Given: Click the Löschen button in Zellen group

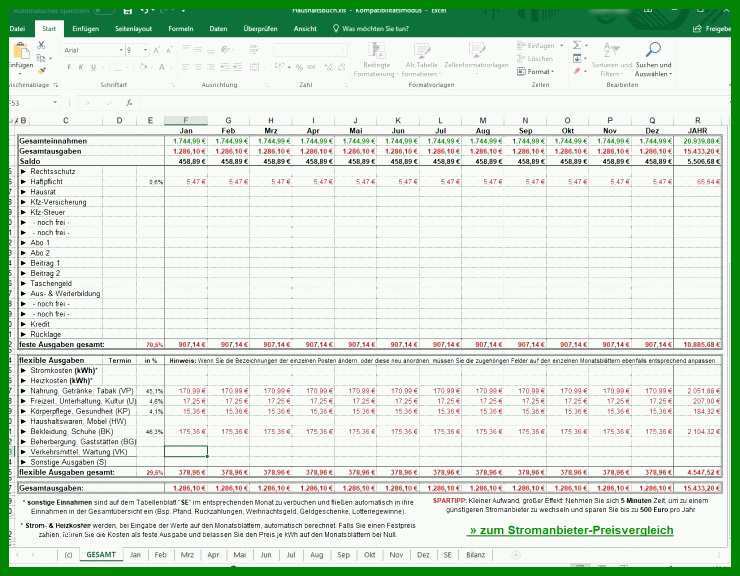Looking at the screenshot, I should pyautogui.click(x=535, y=59).
